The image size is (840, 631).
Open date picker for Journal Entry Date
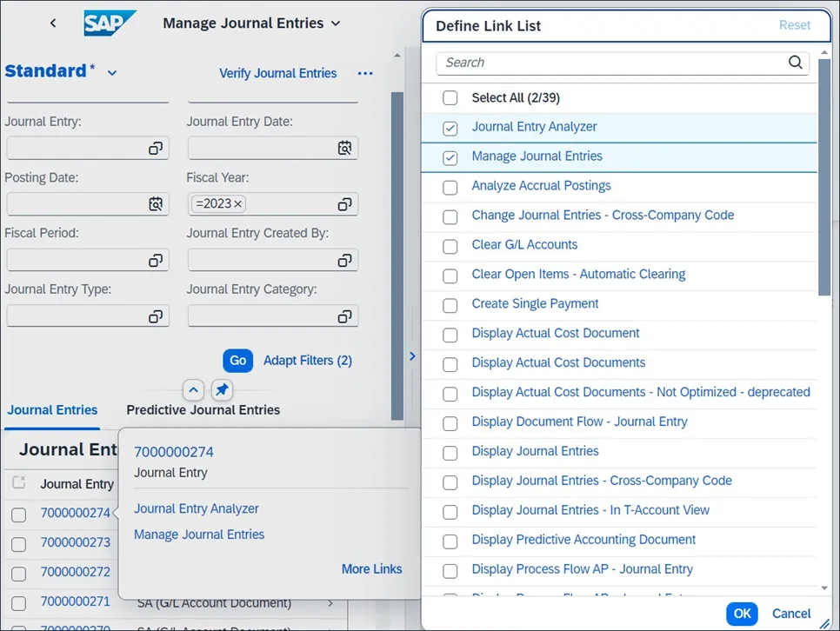point(344,148)
